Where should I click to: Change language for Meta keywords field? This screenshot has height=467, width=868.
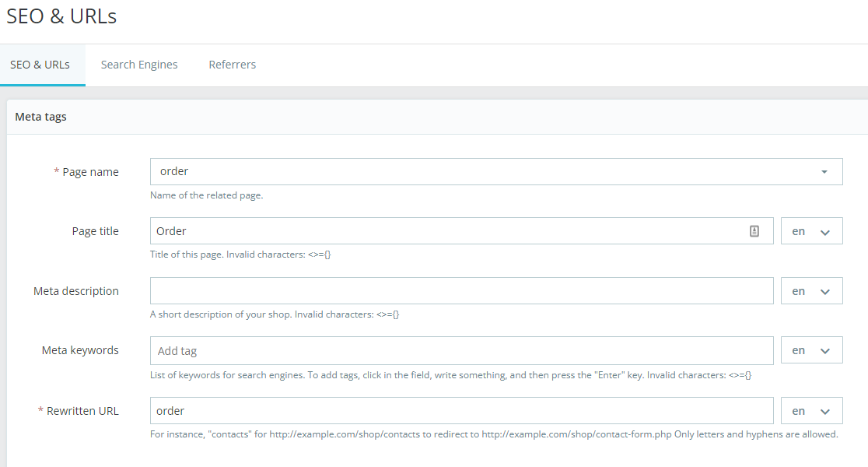click(811, 350)
